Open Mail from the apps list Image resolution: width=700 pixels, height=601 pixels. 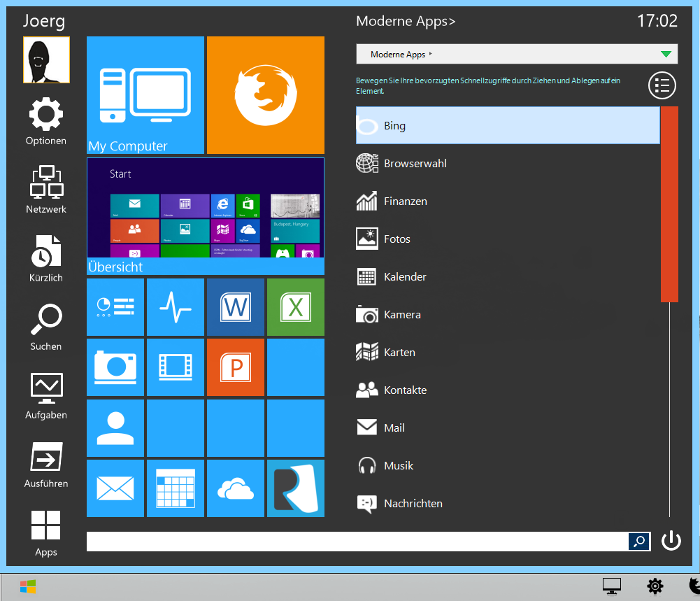pyautogui.click(x=508, y=427)
